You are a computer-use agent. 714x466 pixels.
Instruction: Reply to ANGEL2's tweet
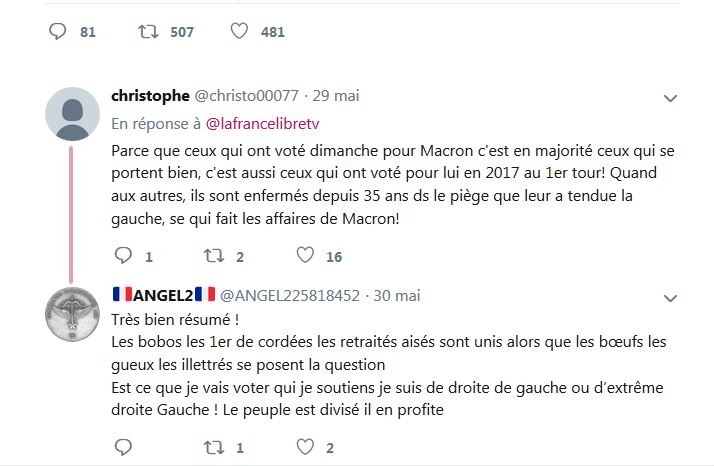pyautogui.click(x=123, y=446)
